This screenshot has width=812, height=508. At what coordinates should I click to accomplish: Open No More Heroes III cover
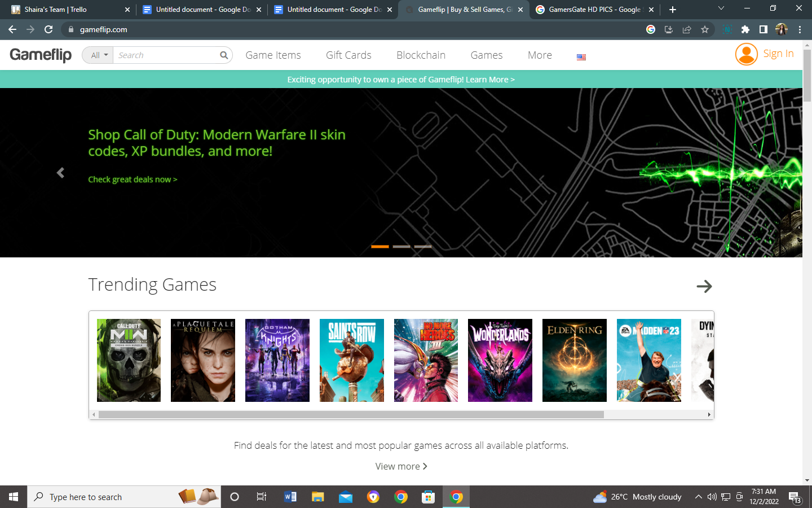[426, 360]
